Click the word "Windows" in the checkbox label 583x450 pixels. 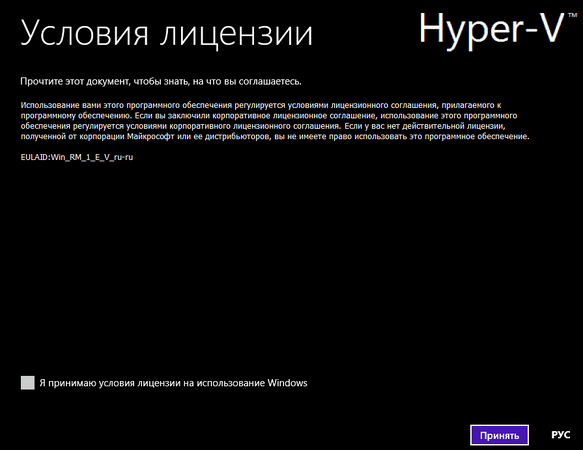[x=287, y=383]
